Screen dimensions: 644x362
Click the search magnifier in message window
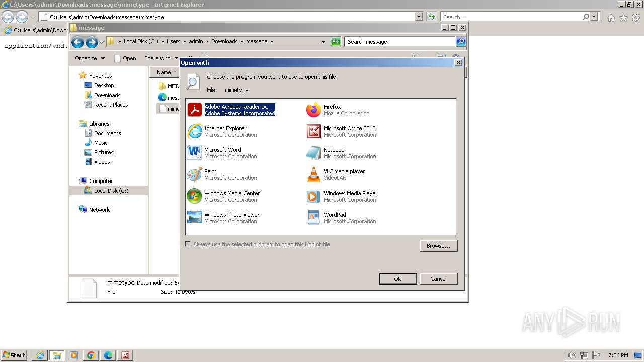pos(461,42)
